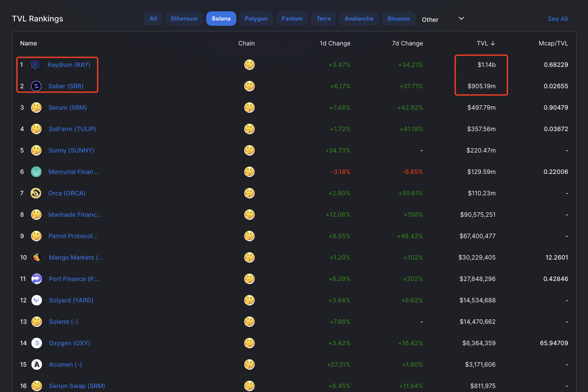Screen dimensions: 588x392
Task: Click the chain icon in Saber row
Action: point(249,86)
